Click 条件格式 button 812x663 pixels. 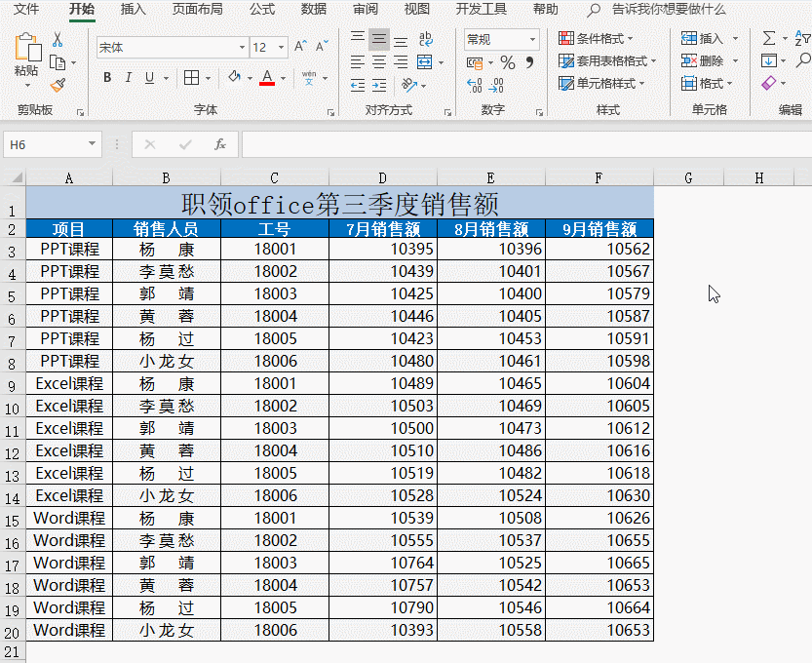596,38
